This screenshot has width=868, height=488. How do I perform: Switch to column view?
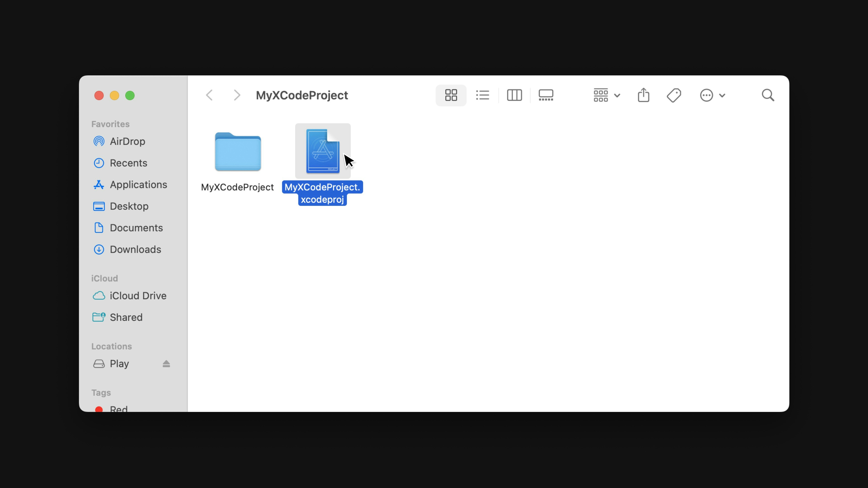click(514, 95)
